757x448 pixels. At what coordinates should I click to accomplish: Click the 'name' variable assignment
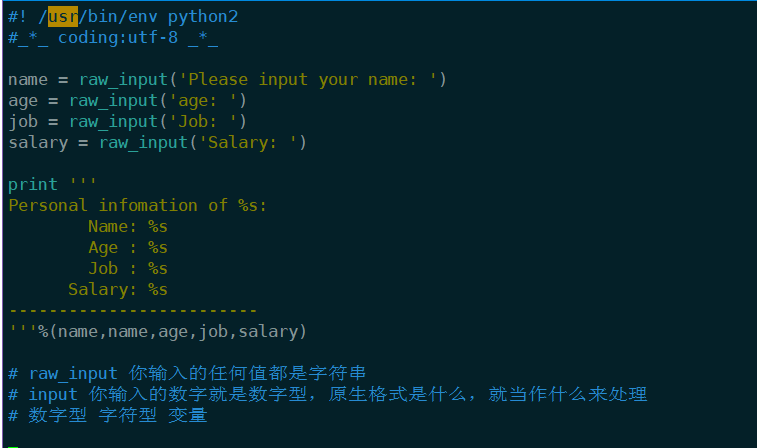[x=28, y=79]
